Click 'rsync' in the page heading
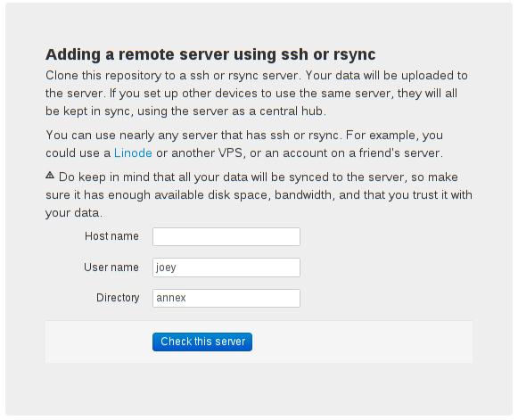 pyautogui.click(x=355, y=54)
